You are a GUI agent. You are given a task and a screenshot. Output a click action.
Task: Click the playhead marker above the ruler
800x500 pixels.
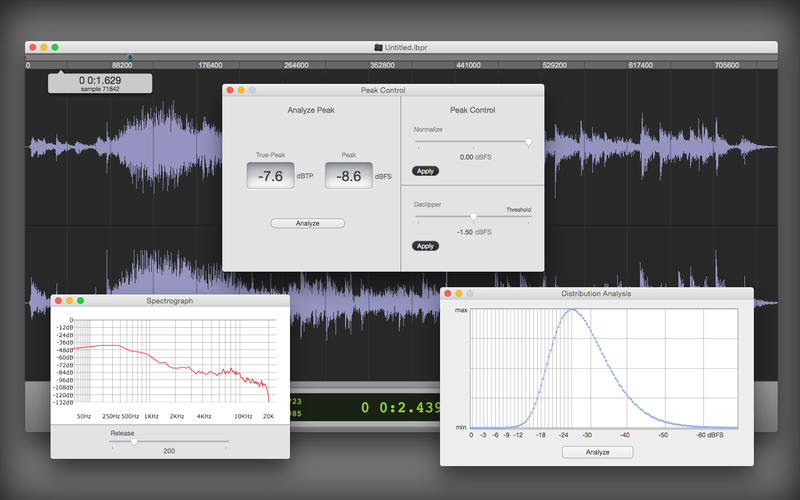pos(130,57)
